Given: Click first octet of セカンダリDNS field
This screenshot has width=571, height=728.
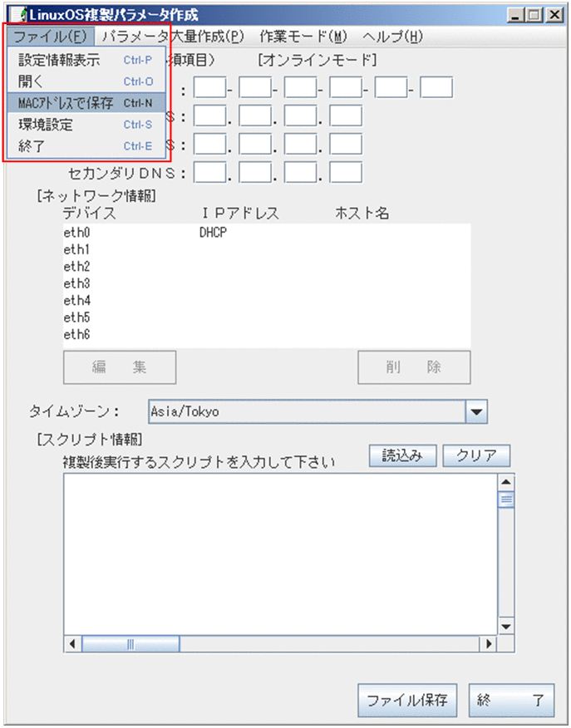Looking at the screenshot, I should [x=209, y=172].
